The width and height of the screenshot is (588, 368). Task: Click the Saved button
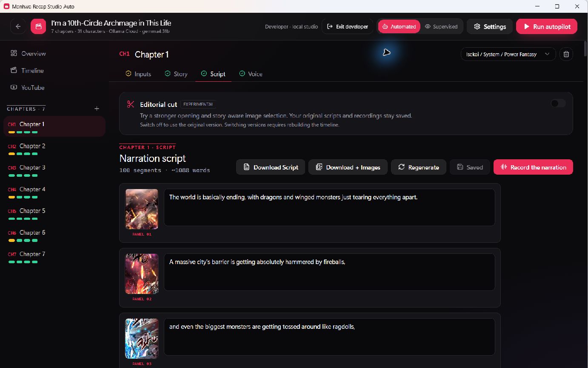point(470,167)
